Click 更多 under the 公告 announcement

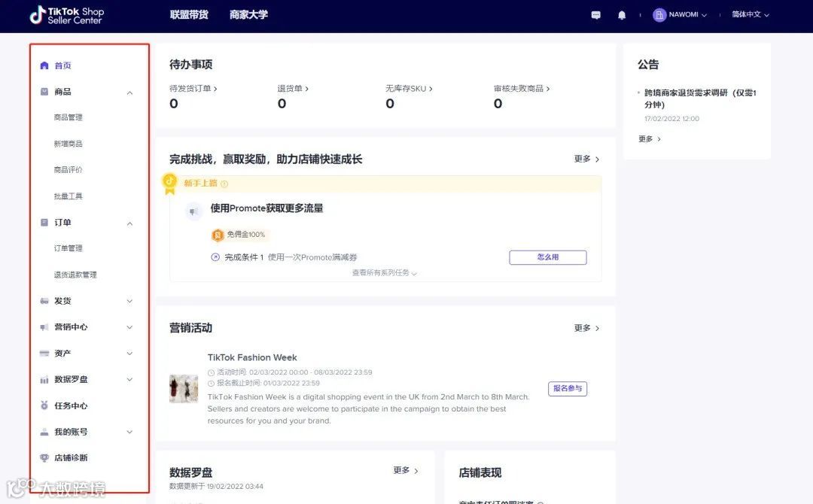(x=650, y=139)
